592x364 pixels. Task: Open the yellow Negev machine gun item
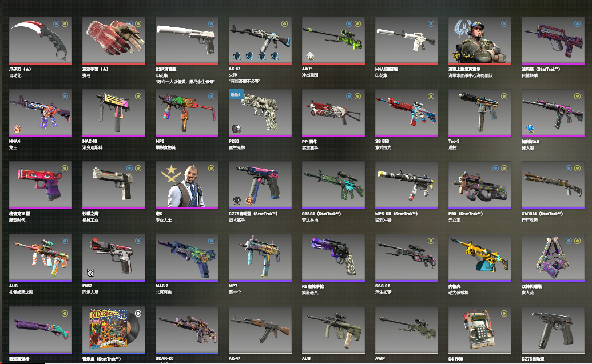tap(480, 258)
